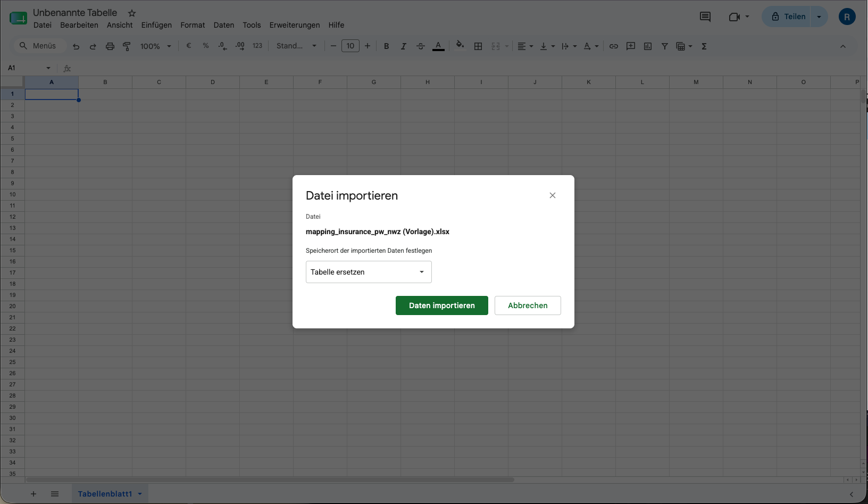
Task: Add a new sheet with plus
Action: 33,494
